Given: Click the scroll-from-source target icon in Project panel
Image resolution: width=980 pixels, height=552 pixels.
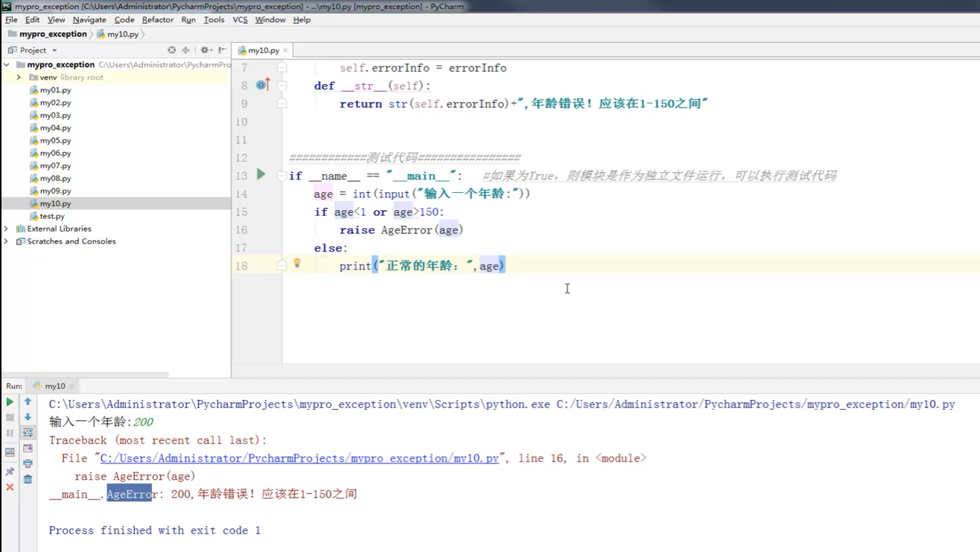Looking at the screenshot, I should 172,50.
